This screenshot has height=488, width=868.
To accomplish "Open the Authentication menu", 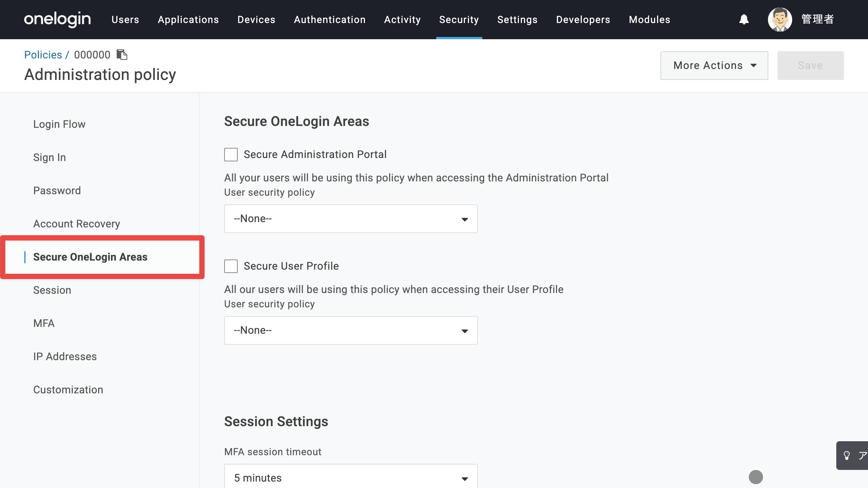I will coord(330,20).
